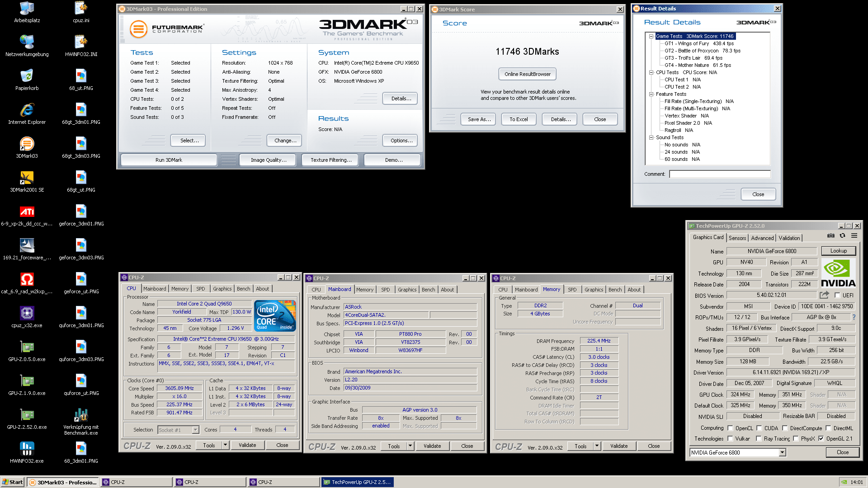Toggle the PhysX checkbox
This screenshot has height=488, width=868.
click(796, 439)
